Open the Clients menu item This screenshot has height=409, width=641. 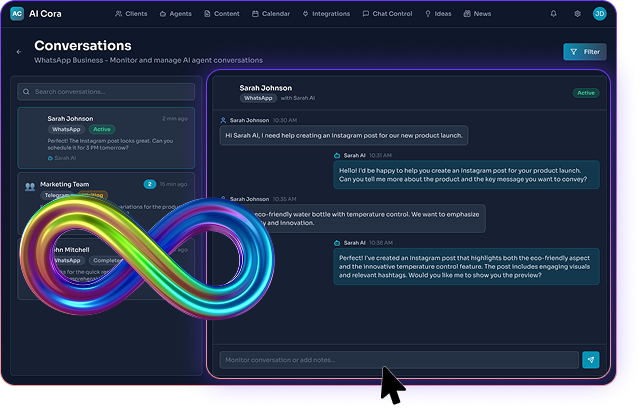[x=132, y=14]
